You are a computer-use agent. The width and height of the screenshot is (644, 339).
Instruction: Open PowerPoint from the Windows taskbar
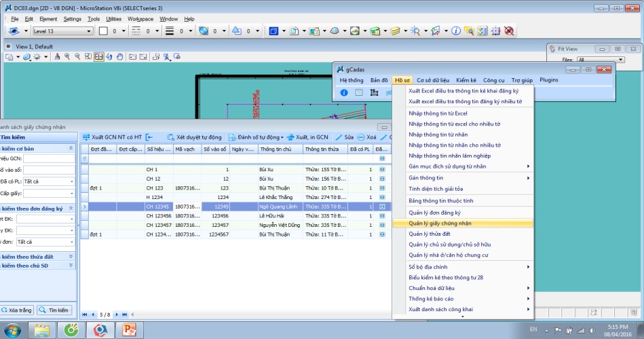[x=129, y=330]
